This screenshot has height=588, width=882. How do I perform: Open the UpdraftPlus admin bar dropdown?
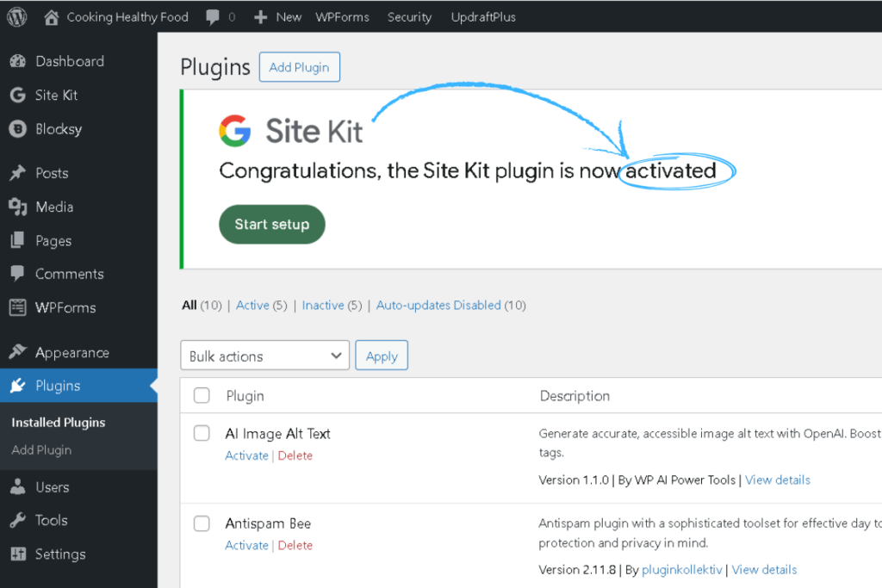(483, 16)
